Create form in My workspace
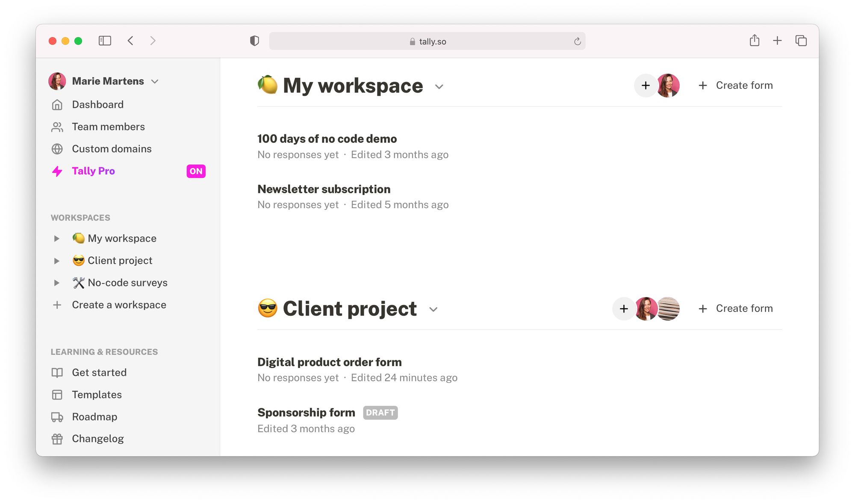 click(735, 85)
